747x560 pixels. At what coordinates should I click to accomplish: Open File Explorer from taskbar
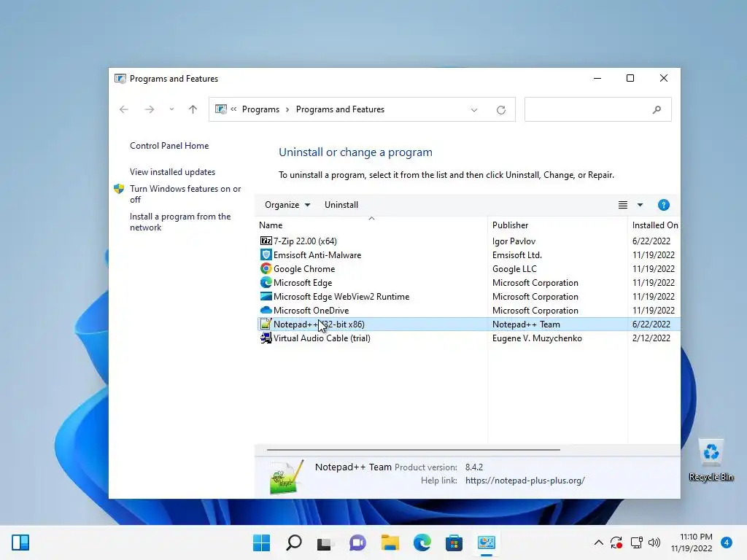[390, 542]
